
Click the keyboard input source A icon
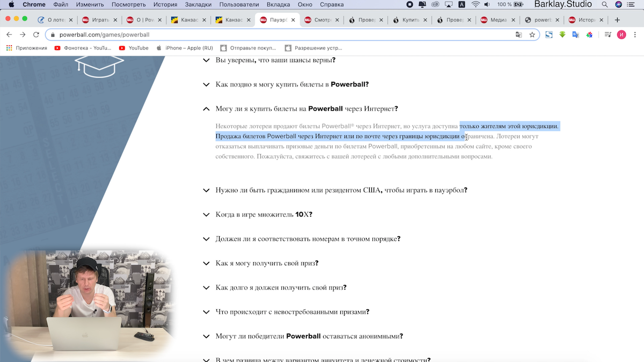[x=462, y=4]
